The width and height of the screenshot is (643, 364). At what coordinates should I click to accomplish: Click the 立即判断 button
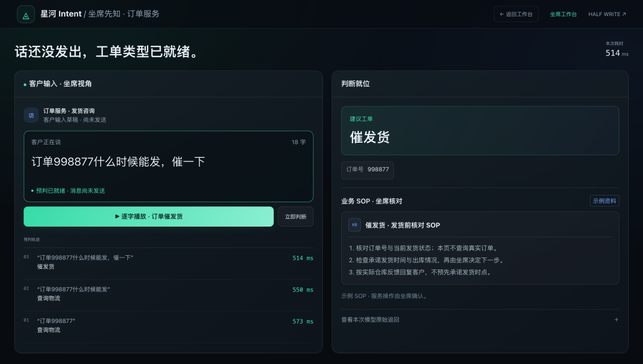(x=295, y=216)
